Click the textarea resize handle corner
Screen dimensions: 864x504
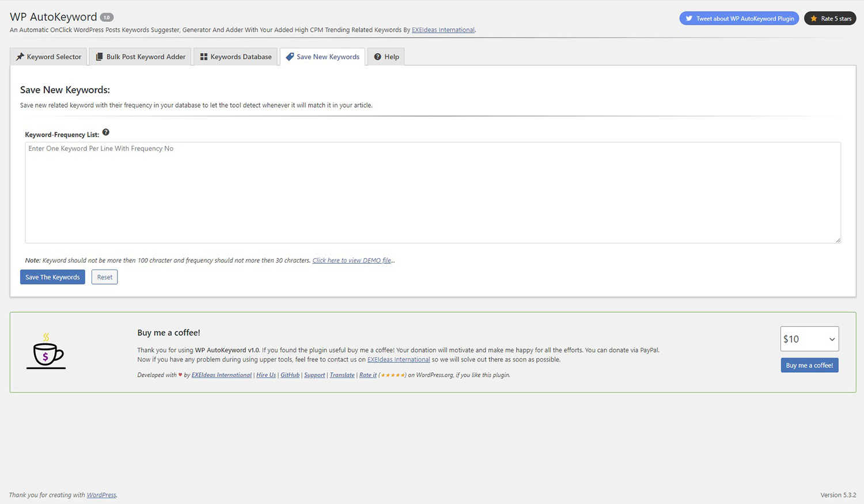coord(838,240)
